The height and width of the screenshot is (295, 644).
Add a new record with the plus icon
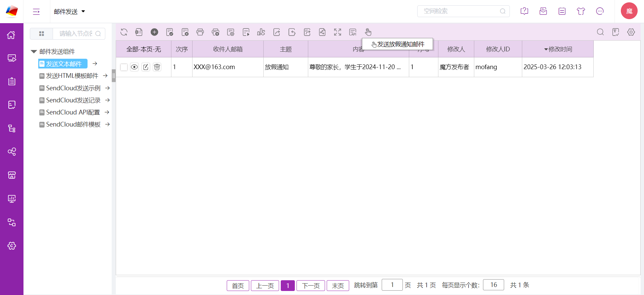click(x=154, y=32)
